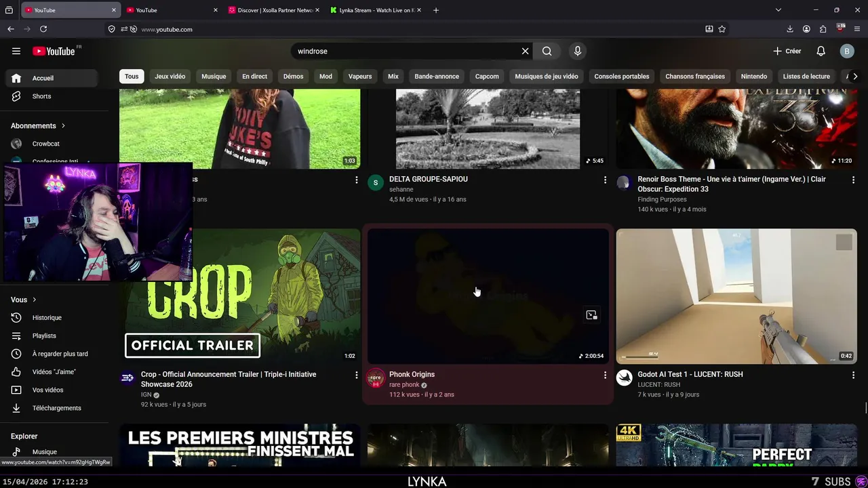
Task: Open the Godot AI Test 1 thumbnail
Action: click(x=736, y=296)
